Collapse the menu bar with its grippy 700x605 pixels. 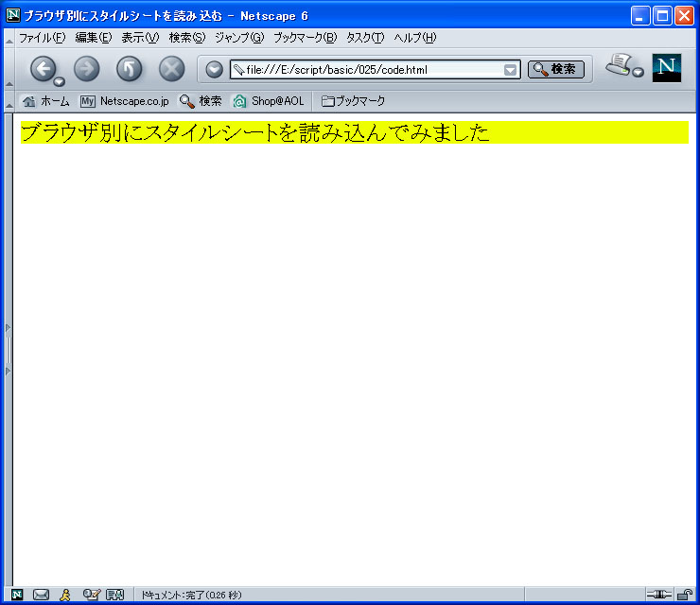[x=9, y=39]
